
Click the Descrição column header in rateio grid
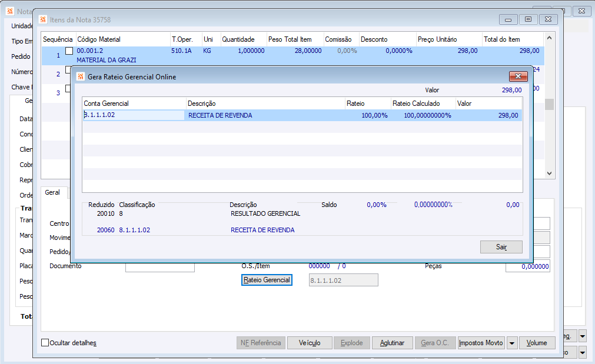tap(265, 103)
